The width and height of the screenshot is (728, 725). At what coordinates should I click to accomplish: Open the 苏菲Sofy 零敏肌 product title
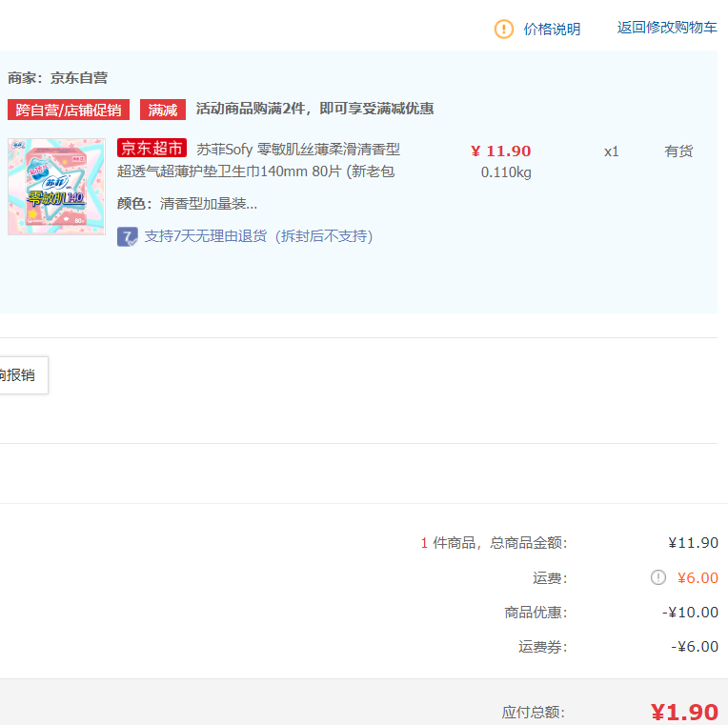[x=258, y=160]
